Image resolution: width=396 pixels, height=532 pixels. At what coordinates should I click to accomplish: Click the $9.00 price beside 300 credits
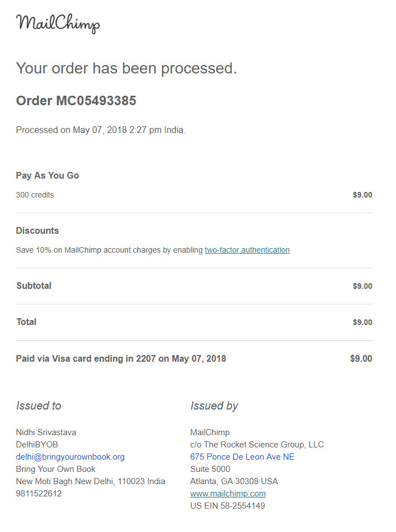(x=363, y=195)
